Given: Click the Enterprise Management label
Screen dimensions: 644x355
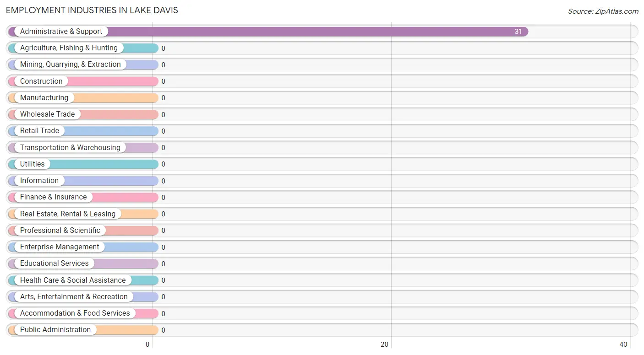Looking at the screenshot, I should (x=60, y=247).
